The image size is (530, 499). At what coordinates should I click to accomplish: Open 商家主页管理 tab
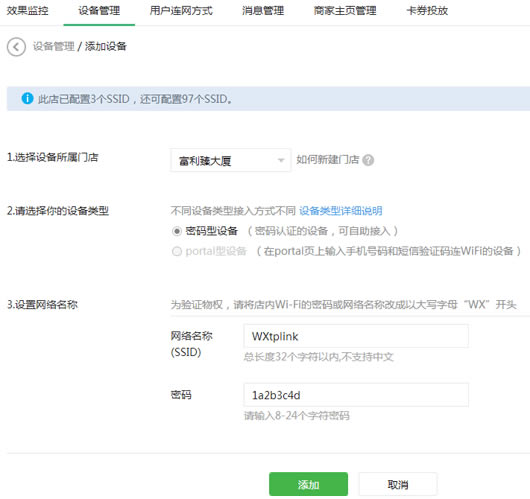tap(345, 11)
